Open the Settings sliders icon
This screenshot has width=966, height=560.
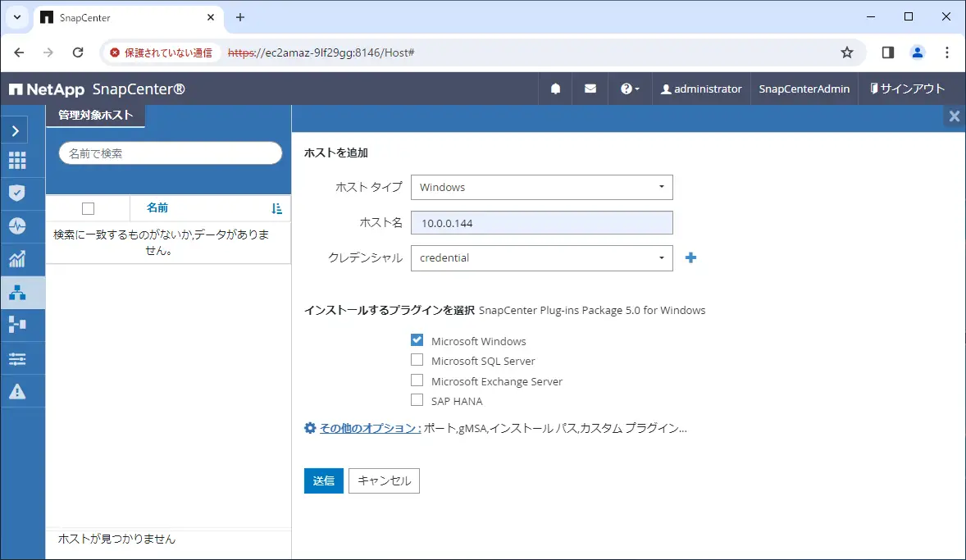click(x=17, y=358)
